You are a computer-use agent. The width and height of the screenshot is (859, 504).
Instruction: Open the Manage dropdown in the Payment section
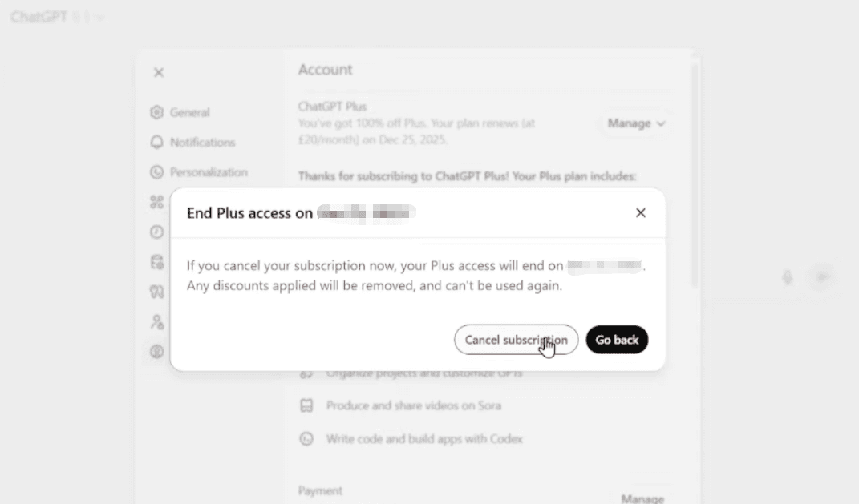click(642, 497)
